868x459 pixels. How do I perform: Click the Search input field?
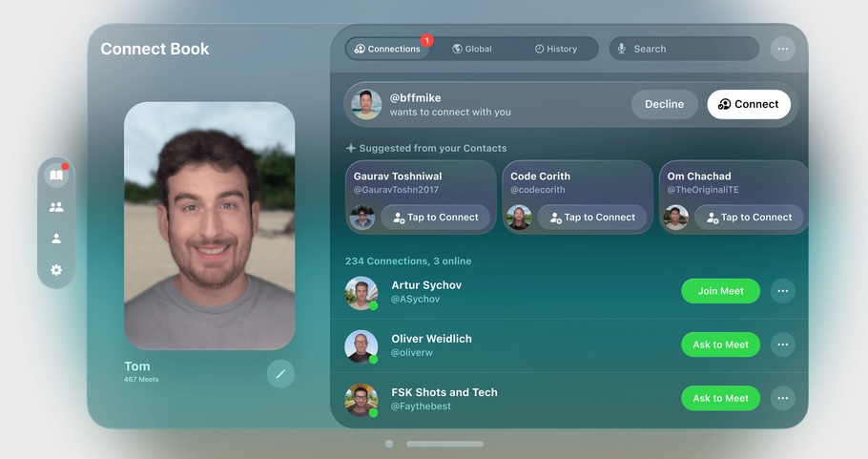pos(692,49)
